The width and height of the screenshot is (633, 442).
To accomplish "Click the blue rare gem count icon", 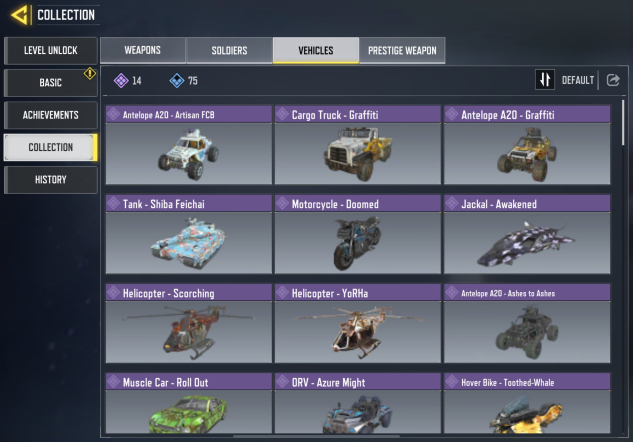I will 177,81.
